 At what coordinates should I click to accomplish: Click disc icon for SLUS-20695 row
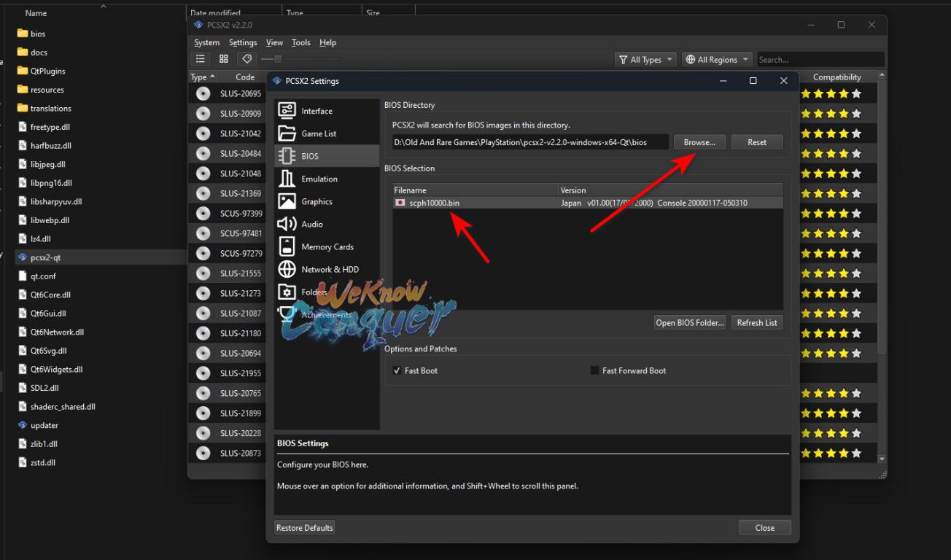[203, 93]
